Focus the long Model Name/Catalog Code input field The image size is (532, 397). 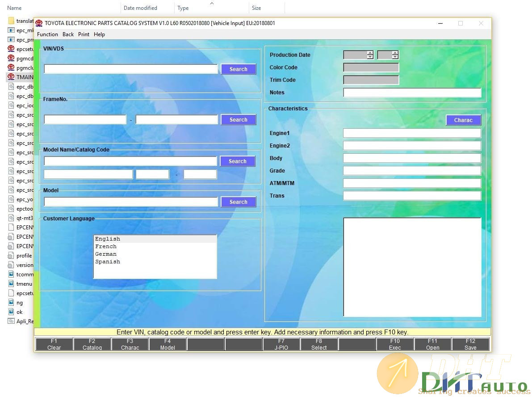point(130,161)
